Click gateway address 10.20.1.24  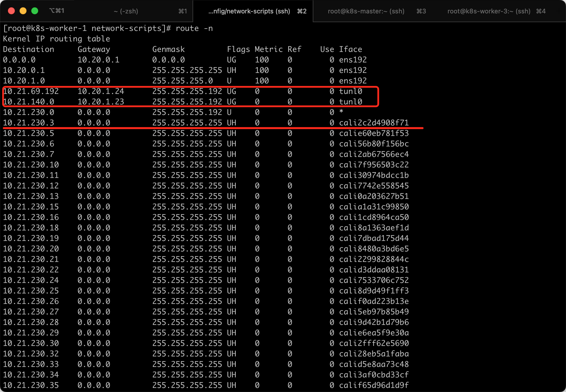pos(101,91)
